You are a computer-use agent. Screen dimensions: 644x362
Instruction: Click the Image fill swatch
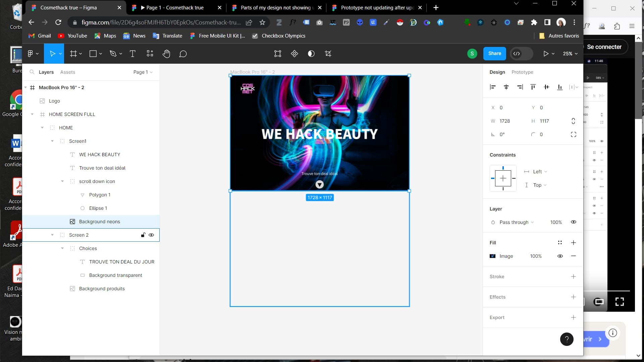coord(492,256)
